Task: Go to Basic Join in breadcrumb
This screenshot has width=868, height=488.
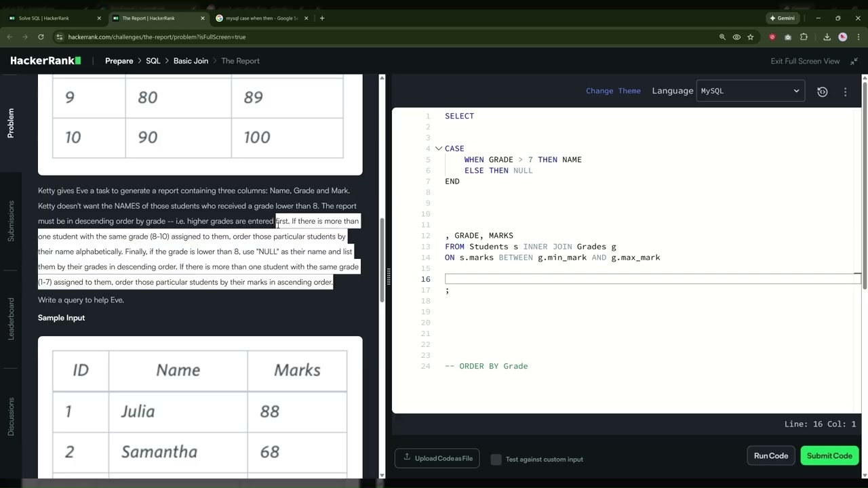Action: (191, 61)
